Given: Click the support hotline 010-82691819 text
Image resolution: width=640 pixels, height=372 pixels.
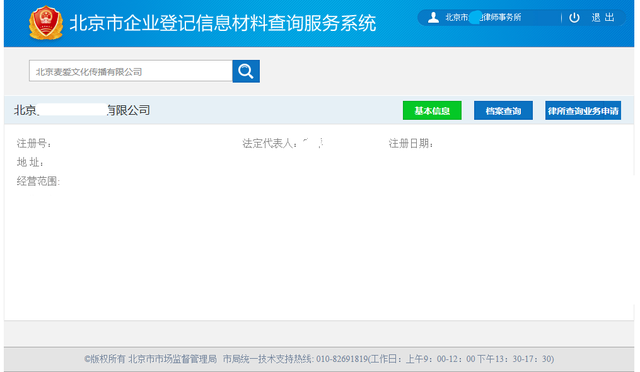Looking at the screenshot, I should (342, 359).
